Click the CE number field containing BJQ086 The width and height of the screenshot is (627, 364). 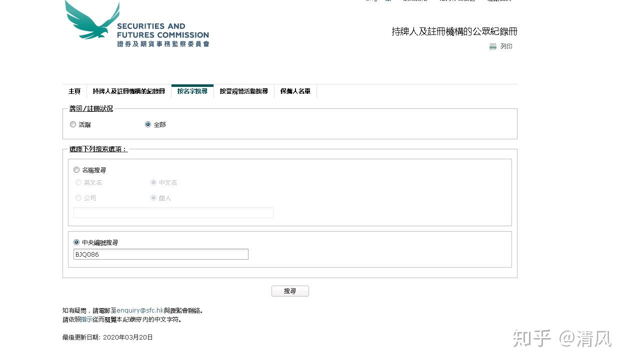(160, 254)
